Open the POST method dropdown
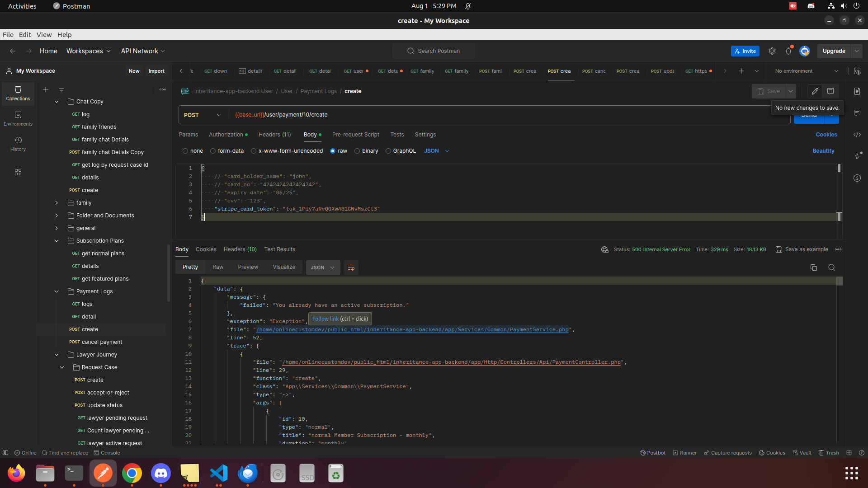 coord(203,115)
